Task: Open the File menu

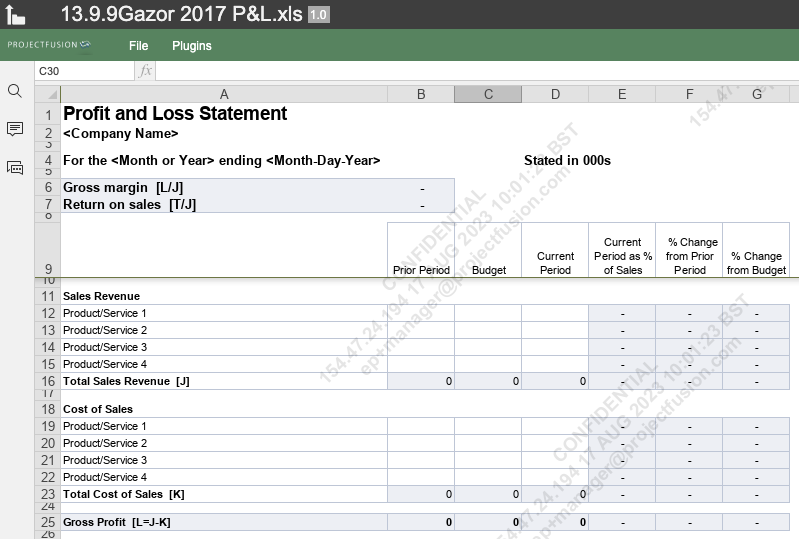Action: tap(139, 45)
